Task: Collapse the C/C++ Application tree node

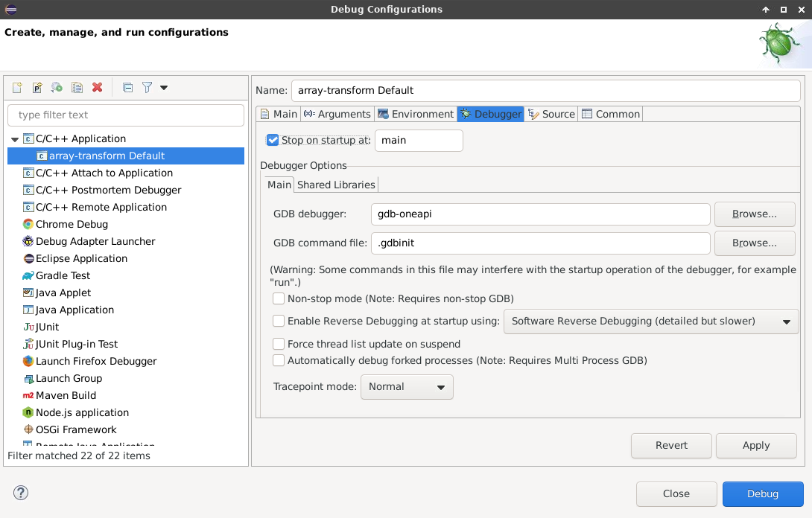Action: click(x=15, y=139)
